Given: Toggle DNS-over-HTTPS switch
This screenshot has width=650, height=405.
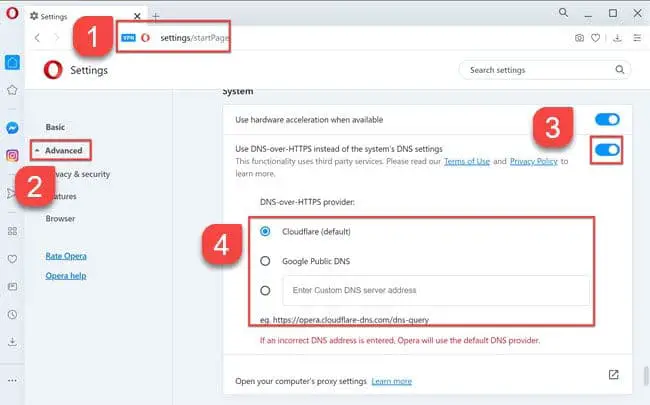Looking at the screenshot, I should 607,150.
